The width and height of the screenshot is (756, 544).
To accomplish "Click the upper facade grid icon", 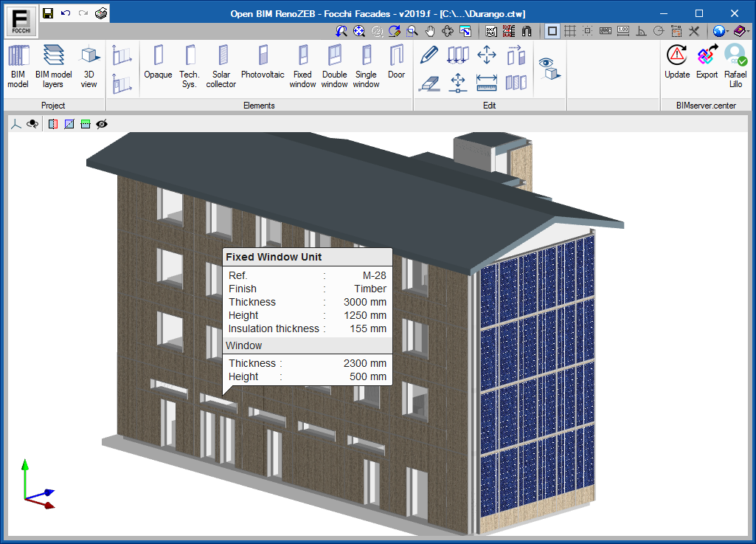I will pos(122,55).
